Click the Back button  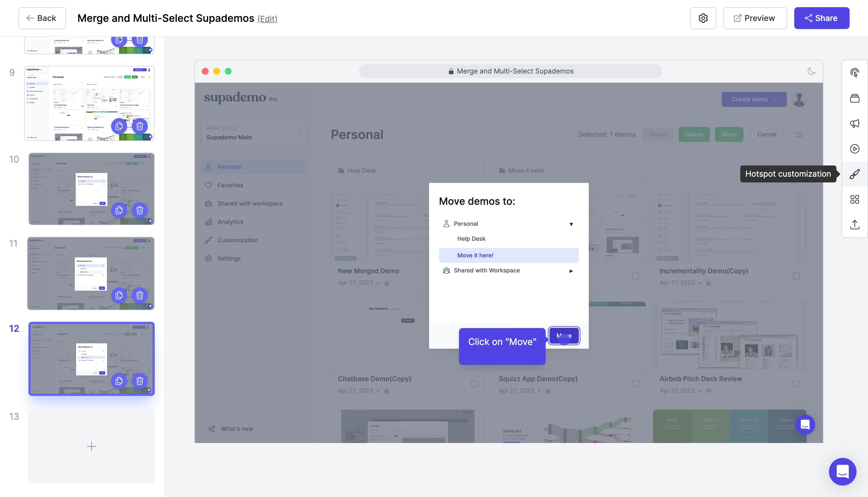[42, 18]
